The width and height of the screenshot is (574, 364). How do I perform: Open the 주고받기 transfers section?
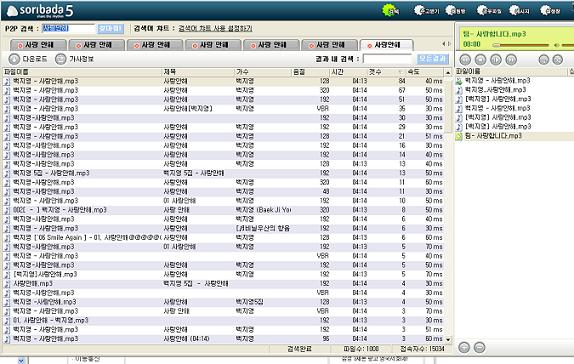point(426,10)
